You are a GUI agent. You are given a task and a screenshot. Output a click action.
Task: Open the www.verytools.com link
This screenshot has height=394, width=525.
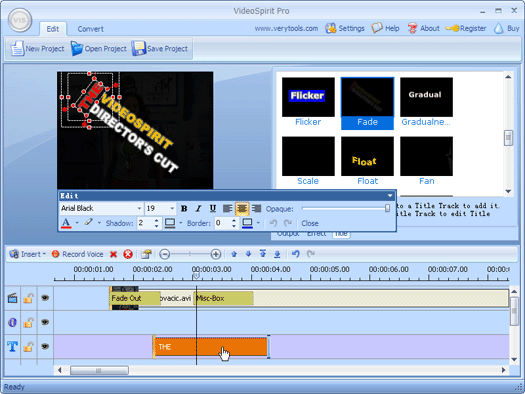pos(286,28)
